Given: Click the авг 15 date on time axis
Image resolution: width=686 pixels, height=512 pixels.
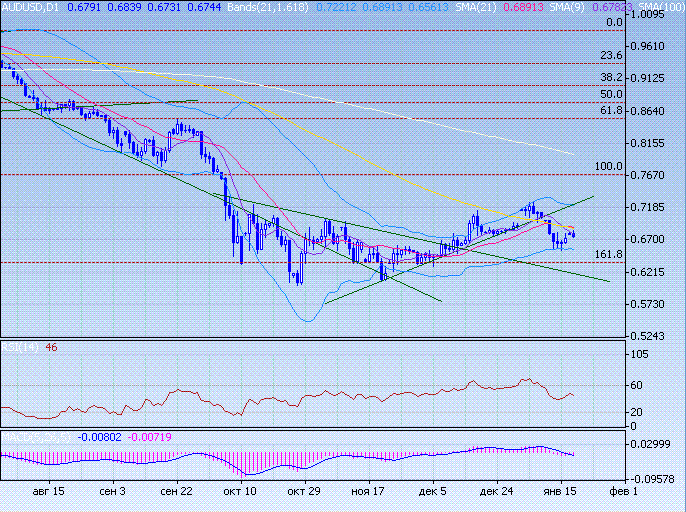Looking at the screenshot, I should [x=48, y=492].
